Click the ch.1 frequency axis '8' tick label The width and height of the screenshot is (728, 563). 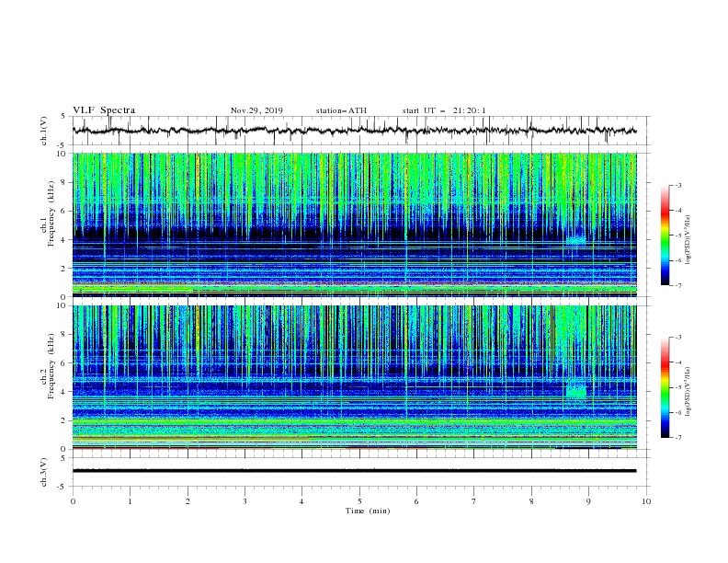pyautogui.click(x=64, y=182)
